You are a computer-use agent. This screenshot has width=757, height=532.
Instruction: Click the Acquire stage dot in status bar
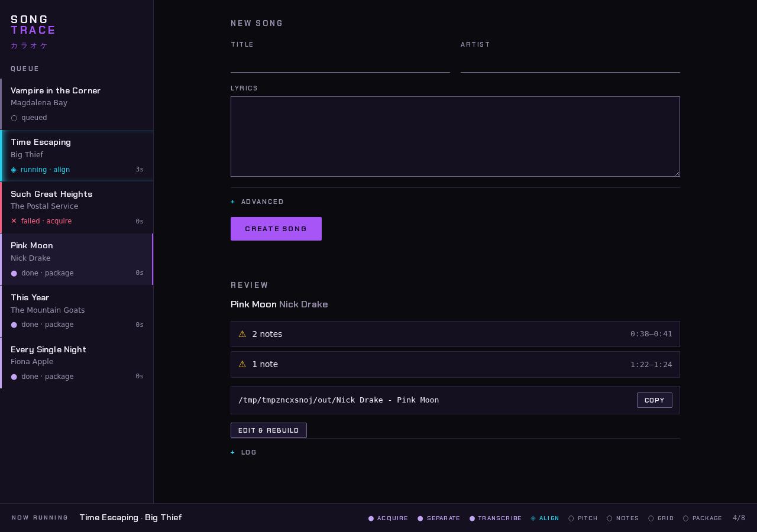coord(371,518)
